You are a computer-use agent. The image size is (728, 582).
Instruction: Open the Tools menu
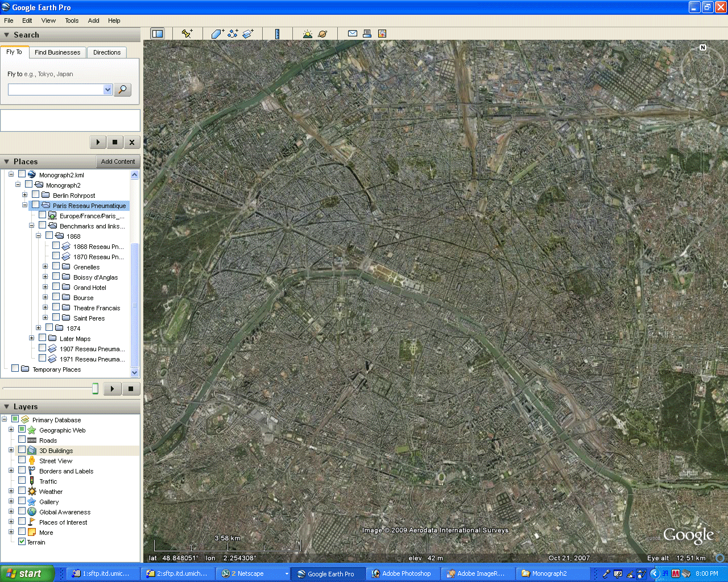(x=72, y=20)
